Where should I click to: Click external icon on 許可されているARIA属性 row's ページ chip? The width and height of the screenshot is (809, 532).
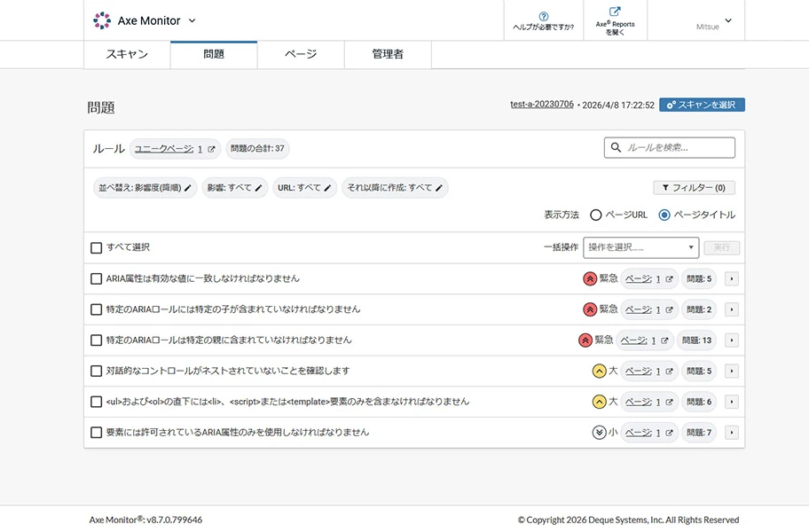point(669,433)
